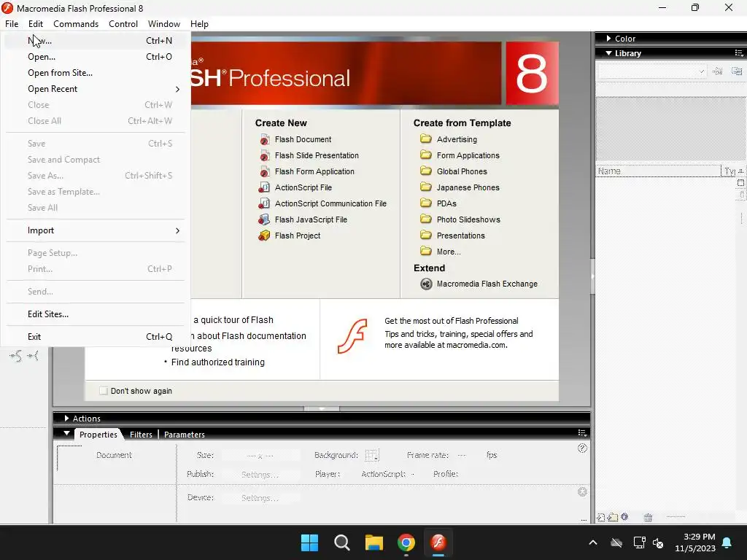Click the Photo Slideshows template link
The width and height of the screenshot is (747, 560).
pyautogui.click(x=468, y=219)
